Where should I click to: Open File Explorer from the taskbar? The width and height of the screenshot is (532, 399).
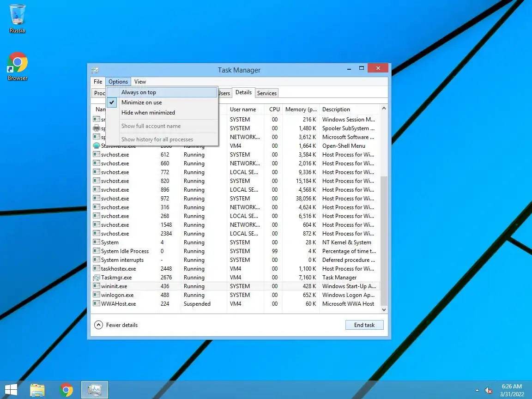[x=37, y=390]
